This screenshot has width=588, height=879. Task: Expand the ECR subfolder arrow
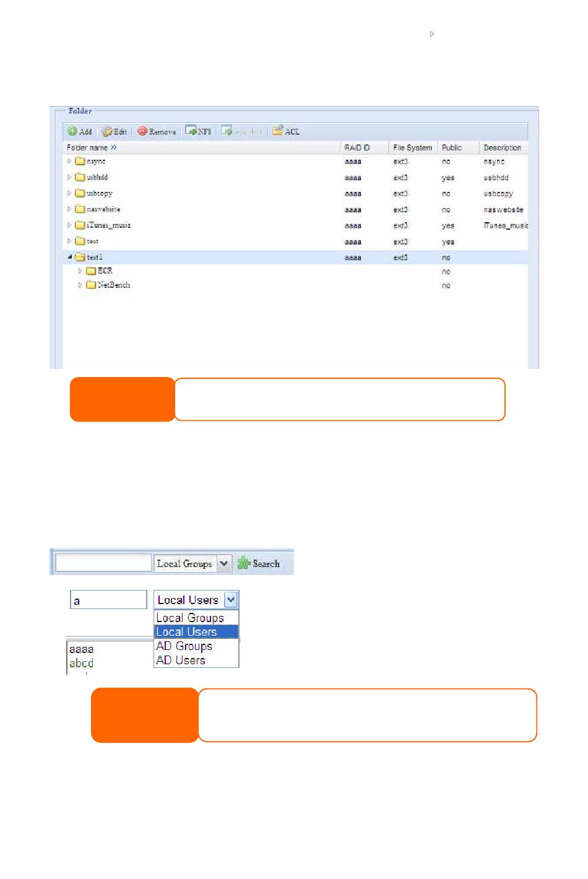click(80, 271)
